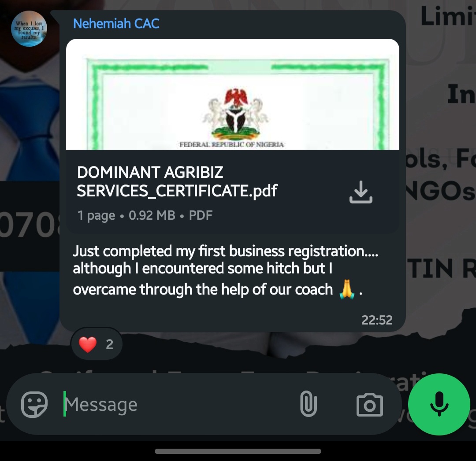This screenshot has height=461, width=476.
Task: View the red heart reaction details
Action: [97, 344]
